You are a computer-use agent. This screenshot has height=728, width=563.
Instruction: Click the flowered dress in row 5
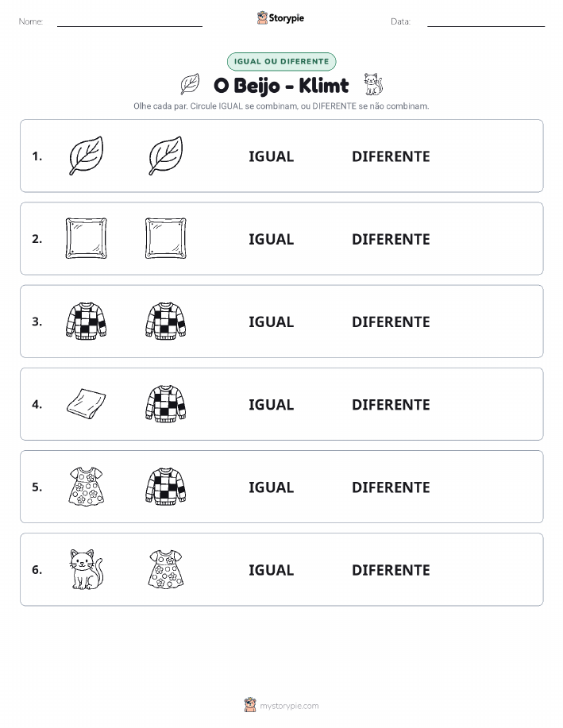tap(87, 486)
